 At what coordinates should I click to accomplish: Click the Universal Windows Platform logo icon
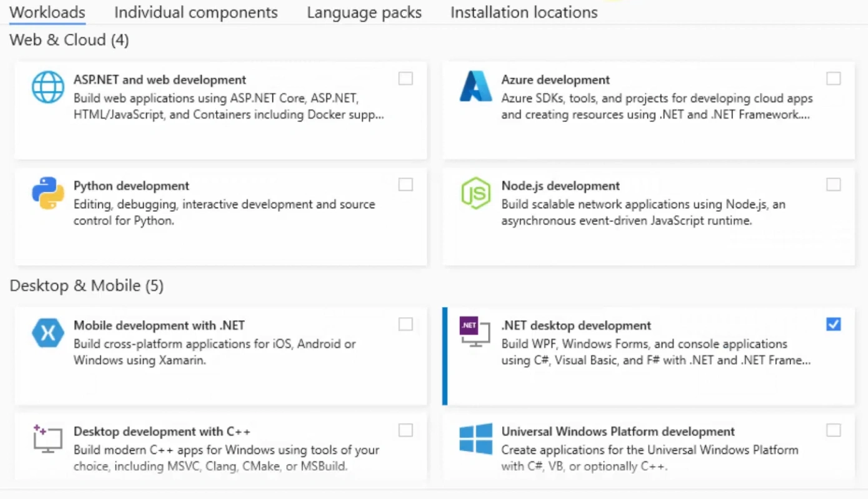tap(476, 438)
